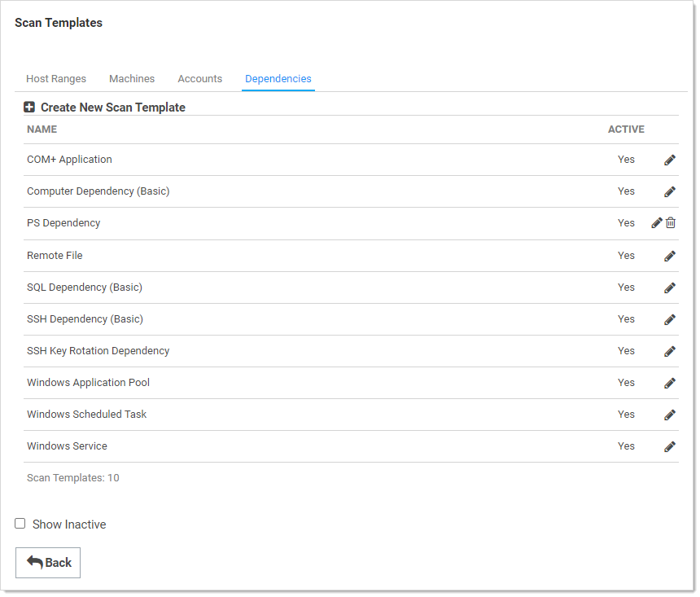Click pencil icon for Computer Dependency (Basic)
Viewport: 700px width, 597px height.
tap(670, 192)
